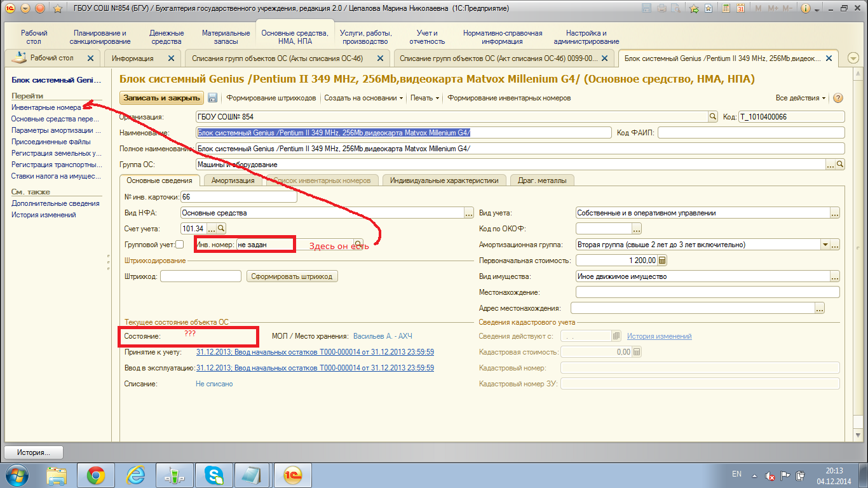Toggle the Групповой учет checkbox
Viewport: 868px width, 488px height.
coord(180,245)
